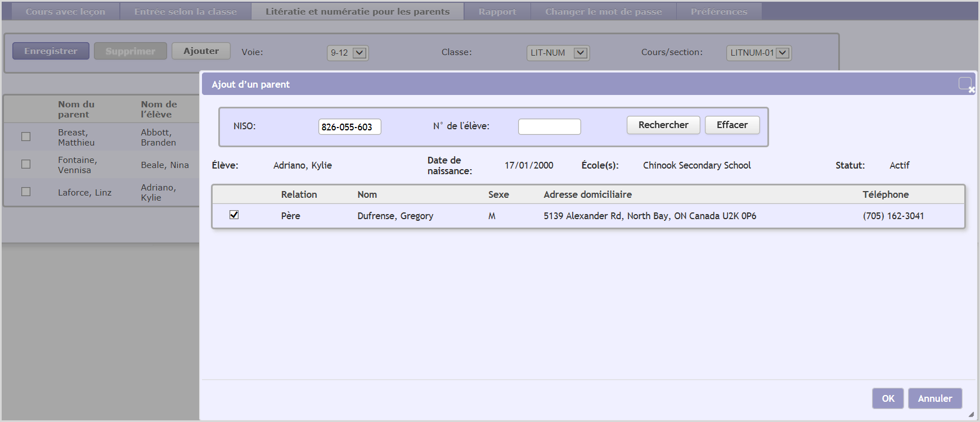Tick the Laforce, Linz row checkbox
Viewport: 980px width, 422px height.
pyautogui.click(x=26, y=192)
